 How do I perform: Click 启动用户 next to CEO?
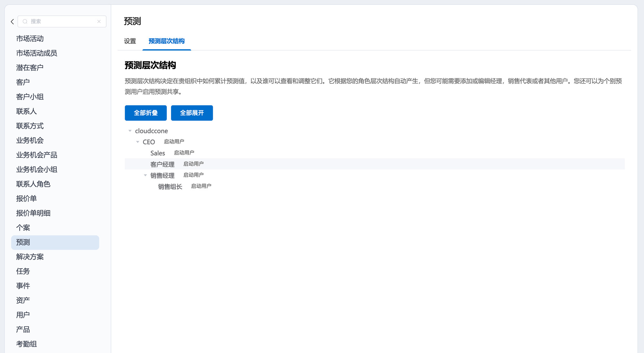tap(174, 142)
